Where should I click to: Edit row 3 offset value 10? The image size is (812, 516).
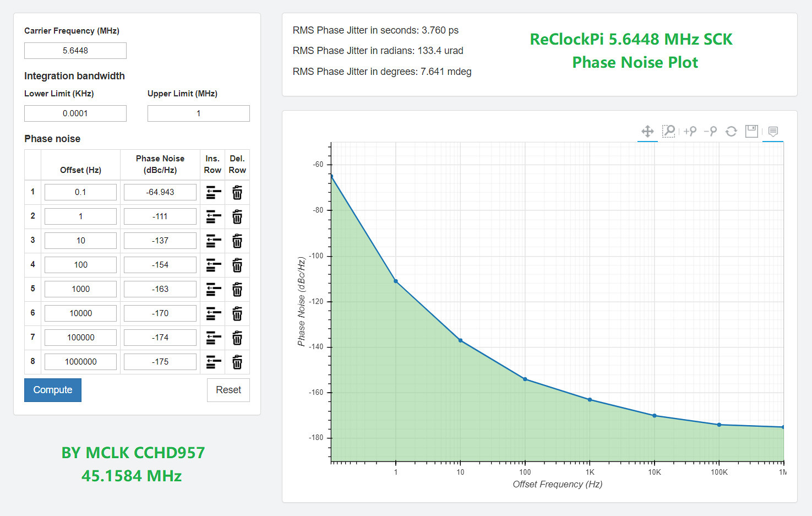pos(80,241)
